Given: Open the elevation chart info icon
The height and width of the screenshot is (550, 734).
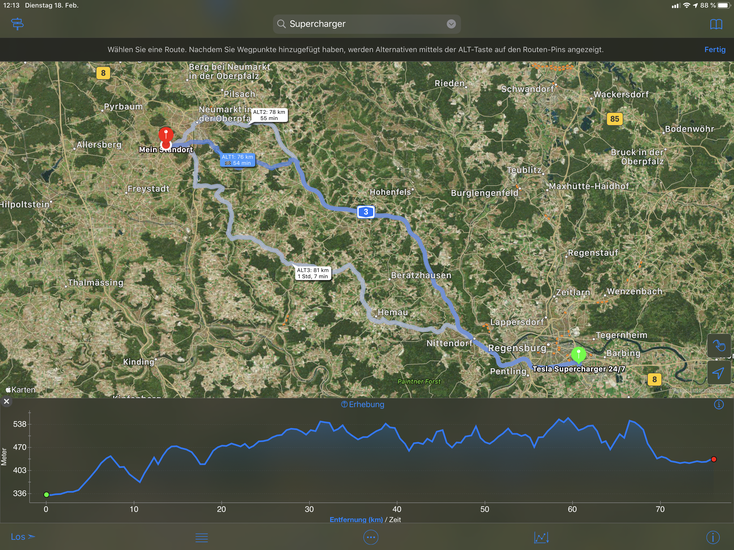Looking at the screenshot, I should (x=719, y=404).
